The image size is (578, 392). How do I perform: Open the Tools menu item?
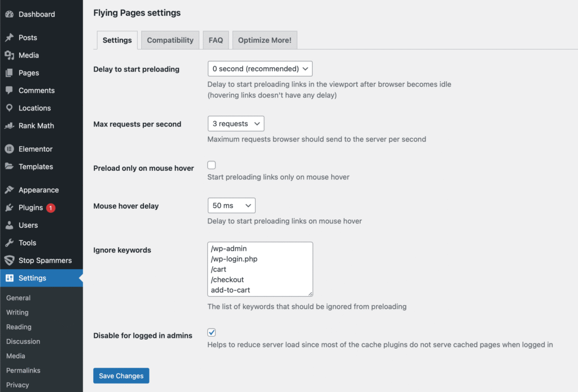(x=41, y=243)
